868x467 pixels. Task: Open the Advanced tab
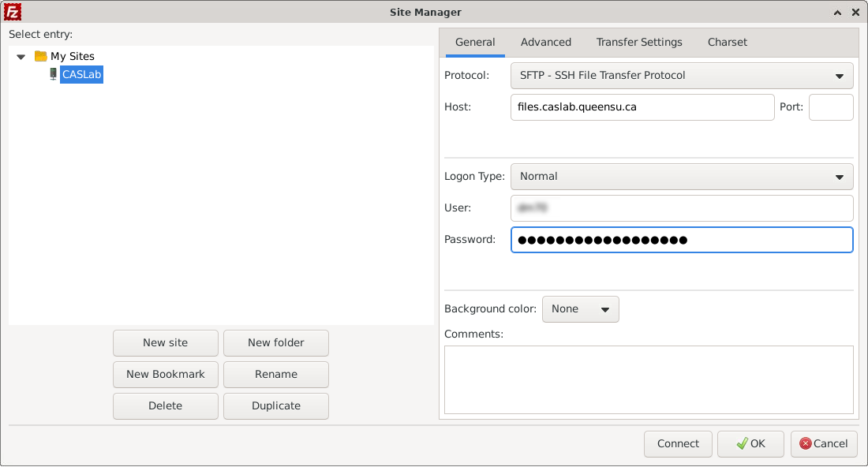(x=546, y=42)
